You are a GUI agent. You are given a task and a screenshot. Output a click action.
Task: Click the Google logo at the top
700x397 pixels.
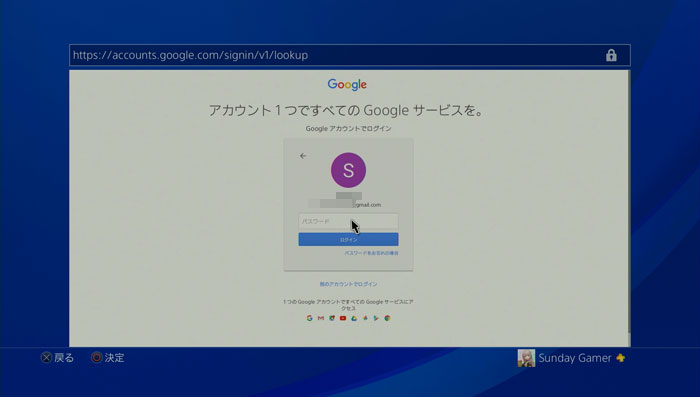(347, 84)
